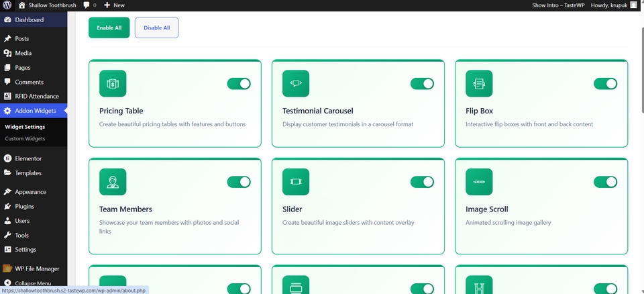644x294 pixels.
Task: Turn off the Testimonial Carousel switch
Action: (x=422, y=84)
